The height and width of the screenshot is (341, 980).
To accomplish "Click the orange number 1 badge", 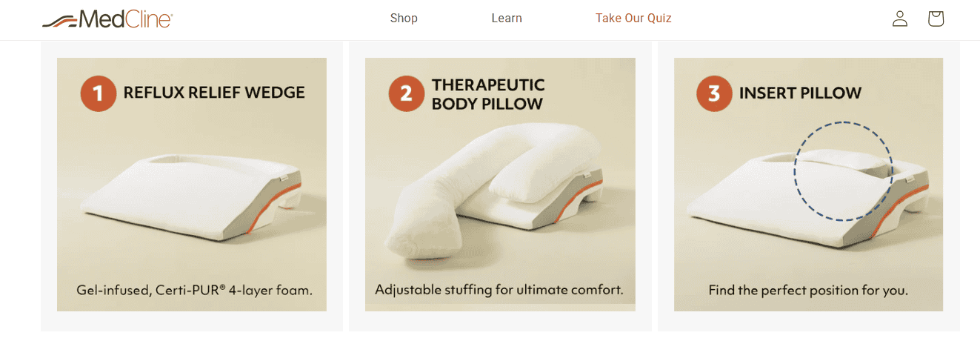I will coord(99,93).
